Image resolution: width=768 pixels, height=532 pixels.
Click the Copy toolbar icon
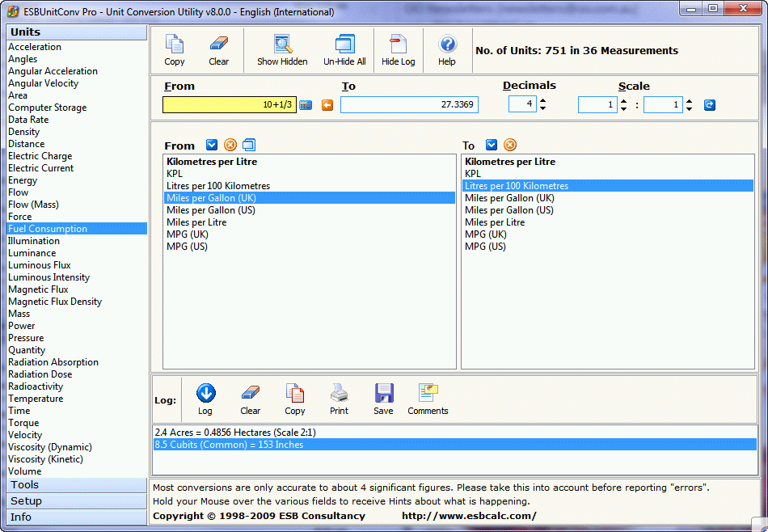pyautogui.click(x=175, y=50)
